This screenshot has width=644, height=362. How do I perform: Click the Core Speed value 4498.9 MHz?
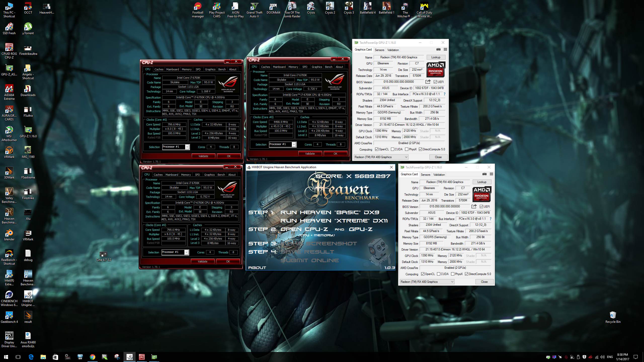[281, 122]
